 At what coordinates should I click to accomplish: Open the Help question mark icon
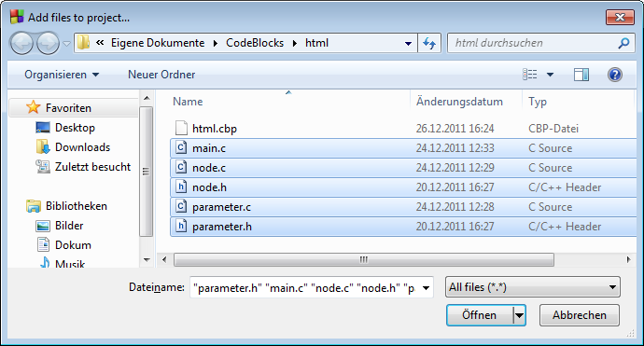[614, 75]
